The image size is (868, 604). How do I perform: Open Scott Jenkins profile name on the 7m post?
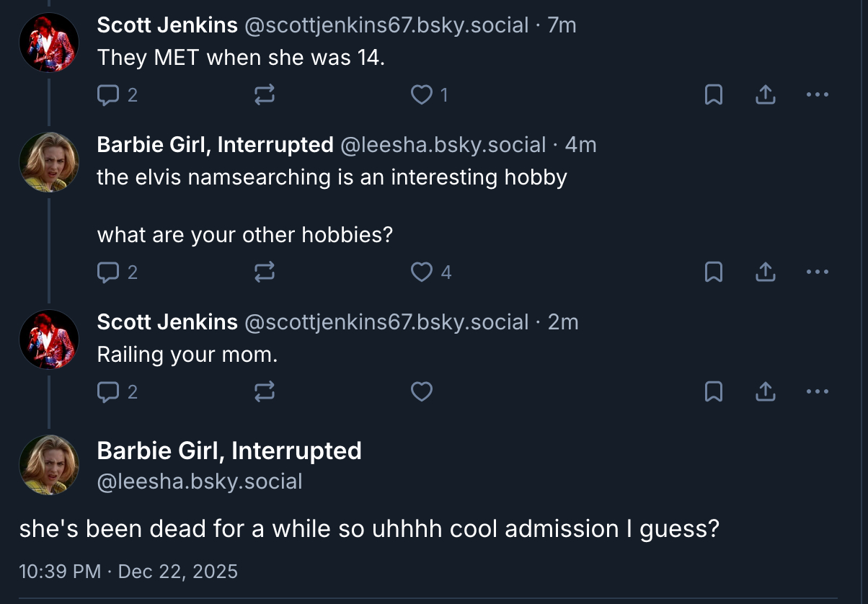[167, 25]
